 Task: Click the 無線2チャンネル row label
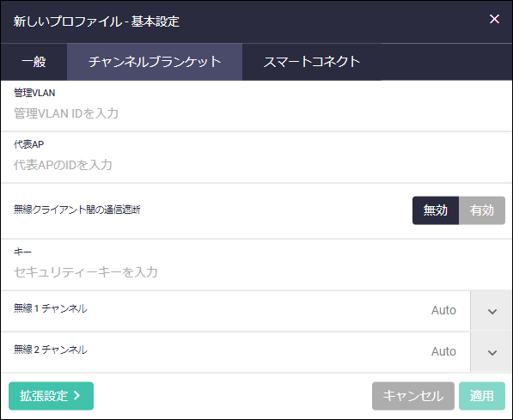pyautogui.click(x=51, y=350)
